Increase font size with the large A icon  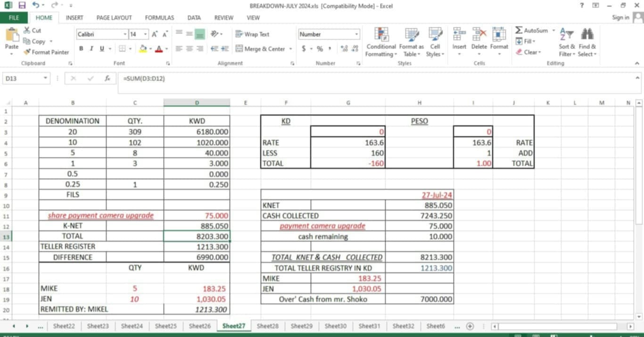(x=155, y=34)
